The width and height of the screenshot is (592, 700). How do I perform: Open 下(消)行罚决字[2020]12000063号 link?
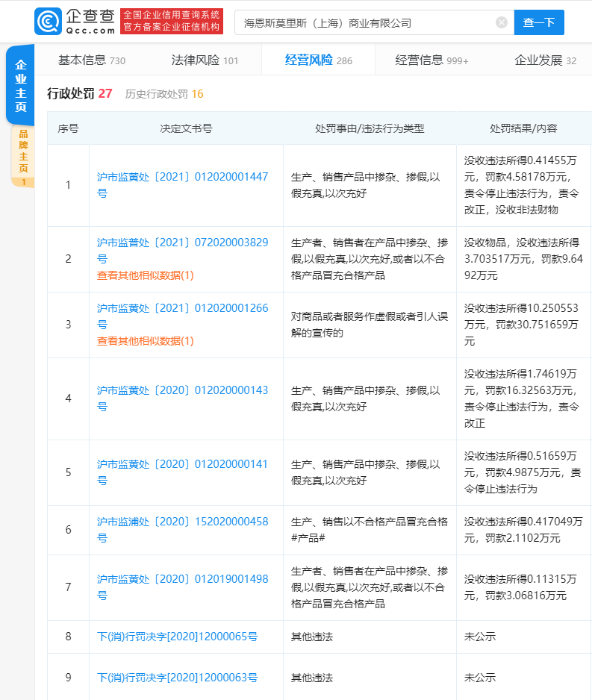coord(177,678)
